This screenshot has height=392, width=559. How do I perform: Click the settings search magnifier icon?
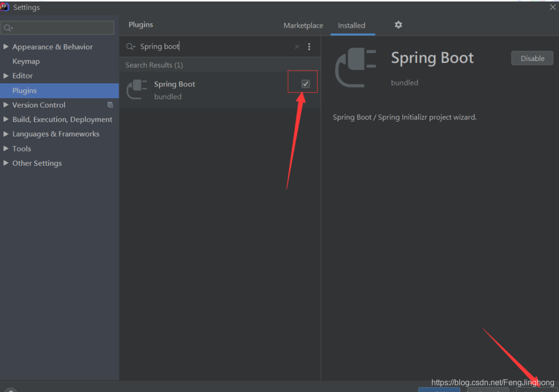8,28
